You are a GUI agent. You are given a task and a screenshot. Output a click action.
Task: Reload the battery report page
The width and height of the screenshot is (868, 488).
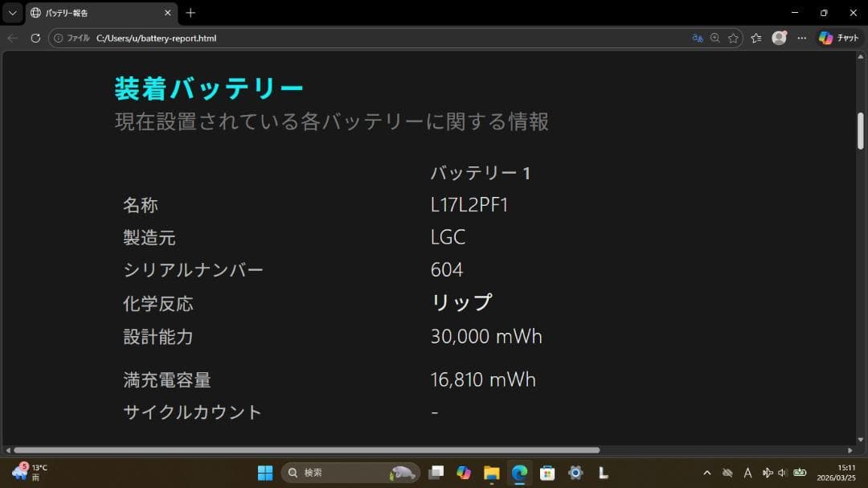click(x=35, y=39)
